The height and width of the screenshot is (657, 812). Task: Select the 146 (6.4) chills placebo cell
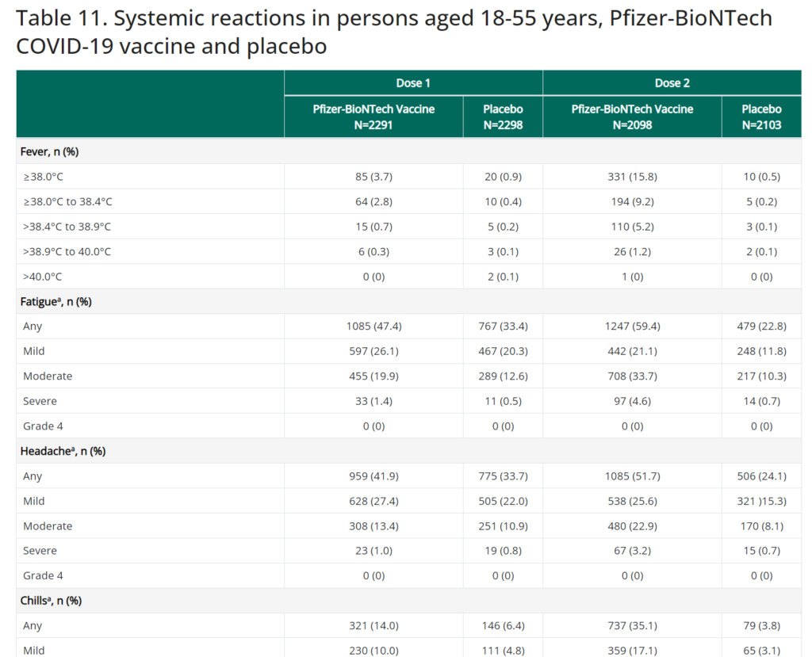coord(503,625)
